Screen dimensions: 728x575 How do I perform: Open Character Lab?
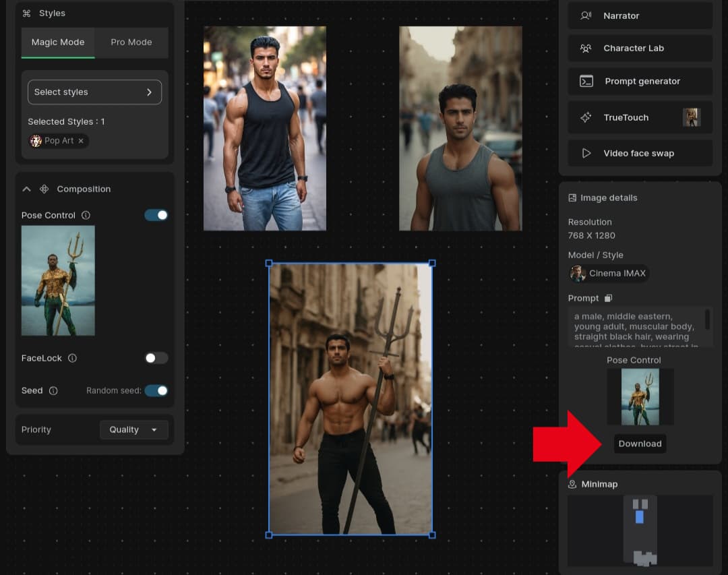tap(640, 49)
